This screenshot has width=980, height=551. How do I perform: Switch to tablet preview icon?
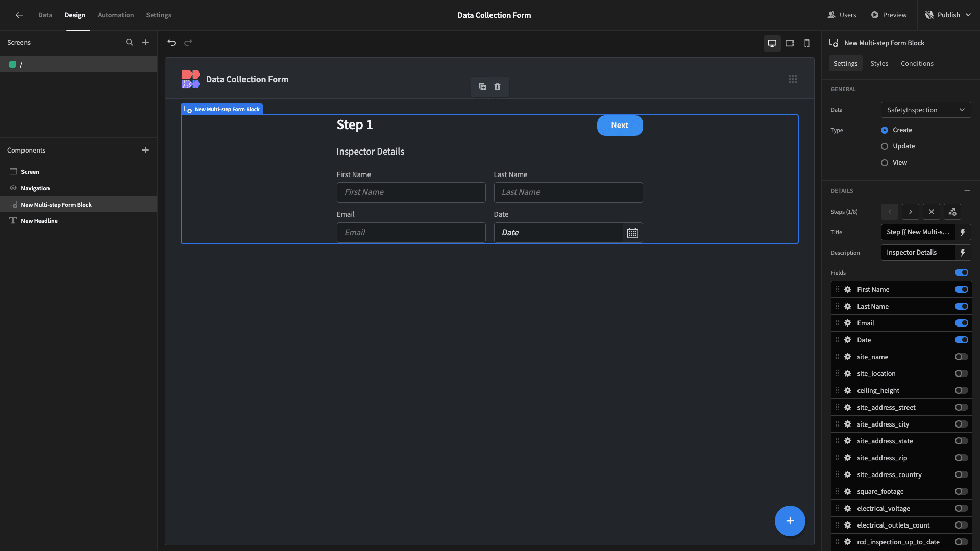[x=790, y=43]
